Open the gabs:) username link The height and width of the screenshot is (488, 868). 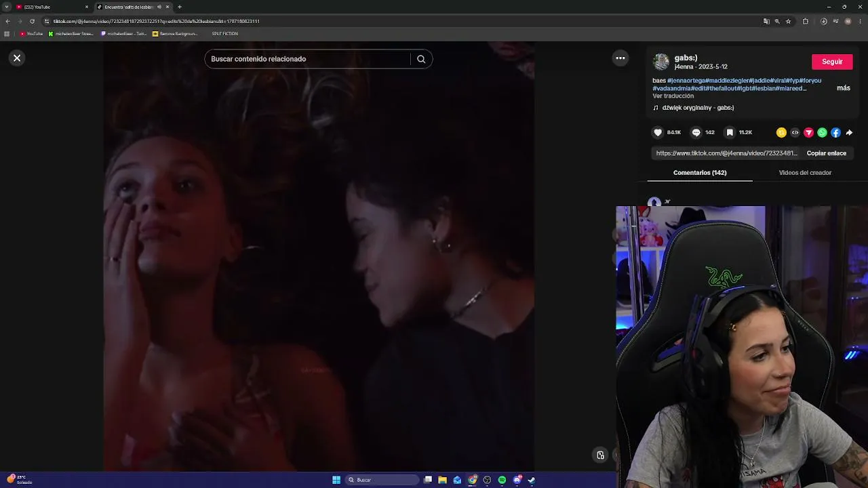(686, 58)
